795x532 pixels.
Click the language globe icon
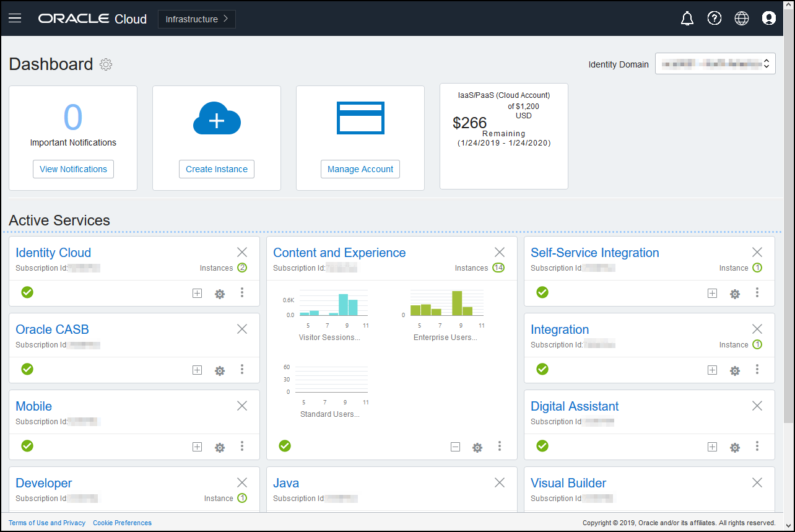[742, 18]
